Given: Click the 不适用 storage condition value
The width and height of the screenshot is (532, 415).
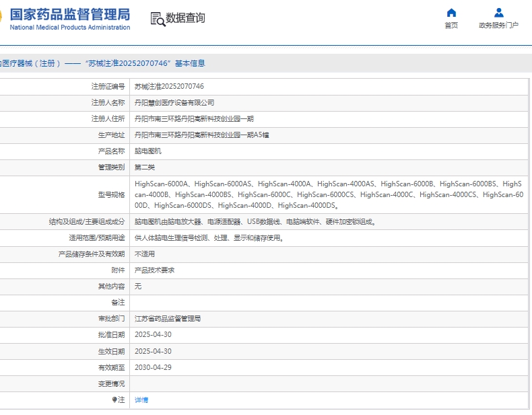Looking at the screenshot, I should click(x=145, y=254).
